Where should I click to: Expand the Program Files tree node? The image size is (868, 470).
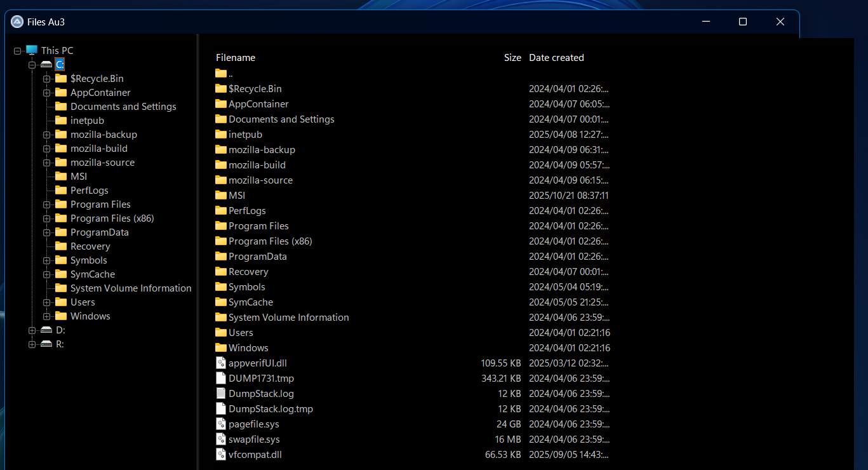(x=47, y=205)
